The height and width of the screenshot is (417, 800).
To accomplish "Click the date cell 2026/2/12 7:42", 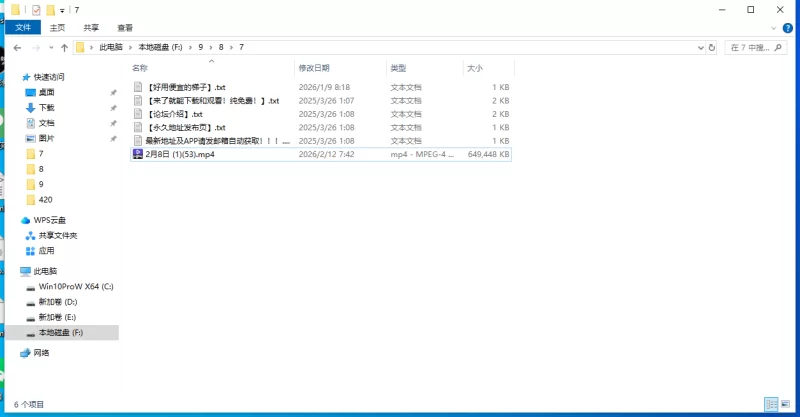I will coord(327,154).
